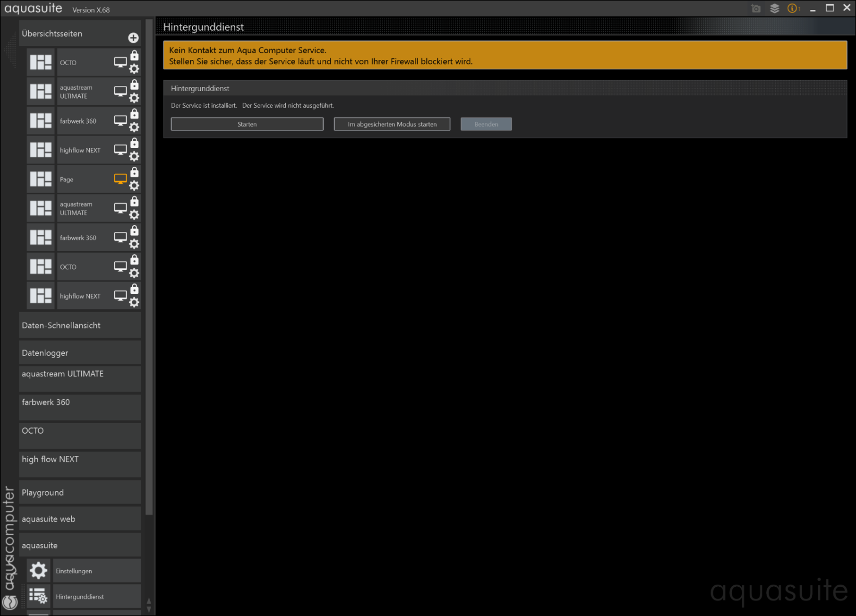Toggle the orange desktop monitor icon on Page
856x616 pixels.
pos(120,179)
